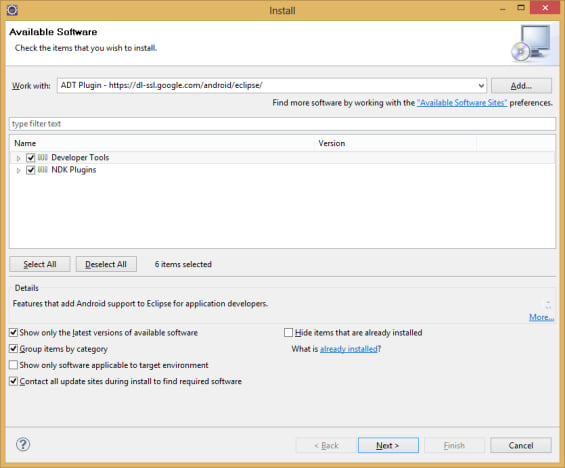Open the Work with site dropdown

[x=481, y=86]
